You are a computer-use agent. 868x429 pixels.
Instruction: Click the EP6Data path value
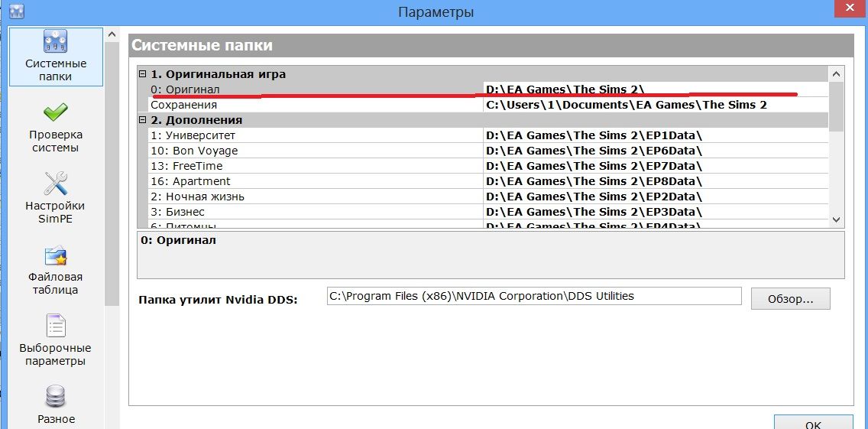pos(594,151)
